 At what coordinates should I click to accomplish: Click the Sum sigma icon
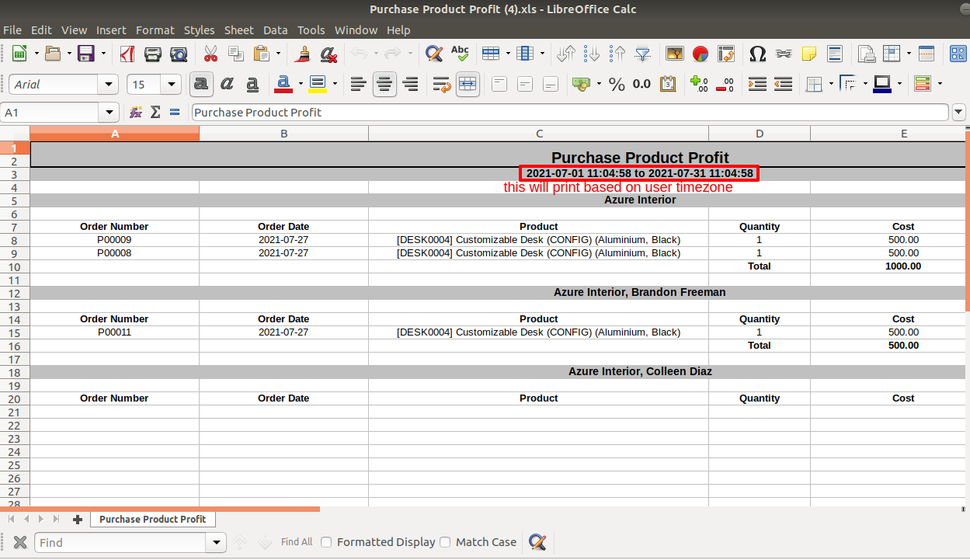click(x=155, y=113)
